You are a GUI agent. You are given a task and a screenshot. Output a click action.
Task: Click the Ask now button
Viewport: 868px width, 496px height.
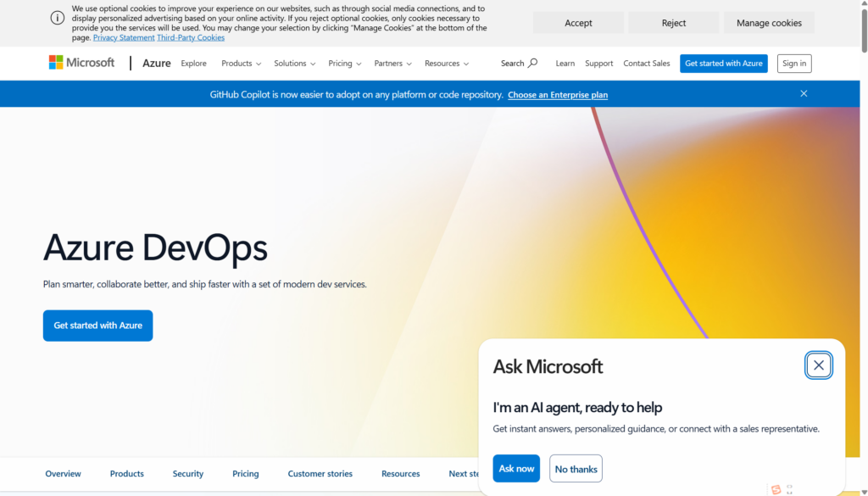pyautogui.click(x=516, y=468)
